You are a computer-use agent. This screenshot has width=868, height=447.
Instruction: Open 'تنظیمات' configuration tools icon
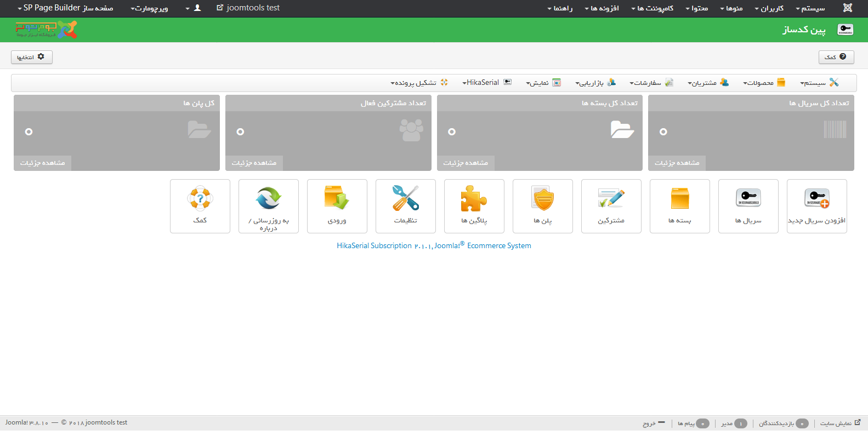coord(405,206)
